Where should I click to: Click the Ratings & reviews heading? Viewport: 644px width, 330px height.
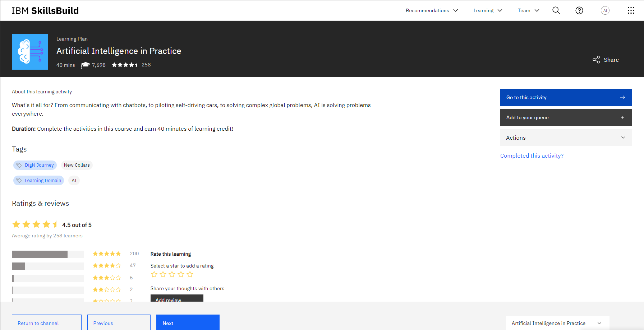(x=40, y=203)
